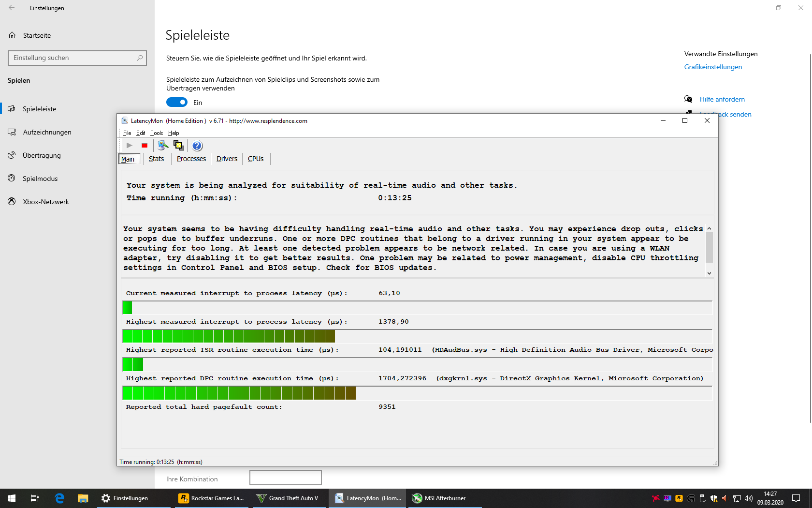
Task: Click the dxgkrnl.sys DirectX Graphics Kernel text
Action: coord(570,378)
